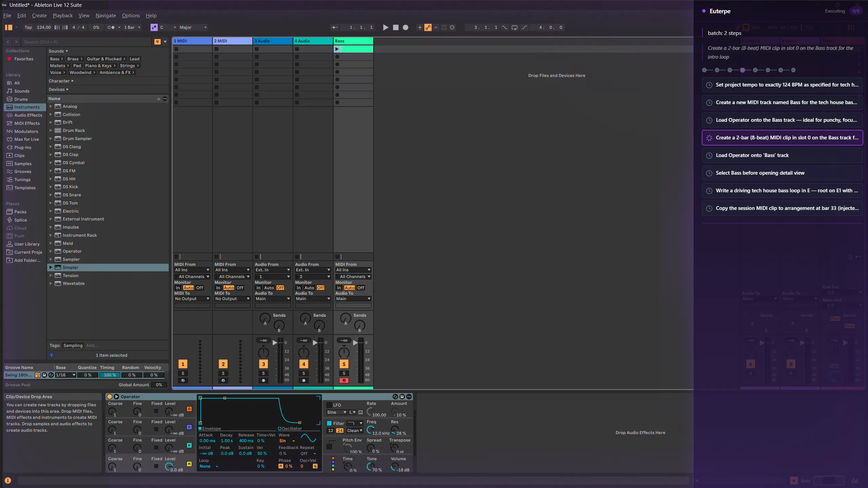
Task: Toggle the orange Automation Arm icon
Action: [x=428, y=27]
